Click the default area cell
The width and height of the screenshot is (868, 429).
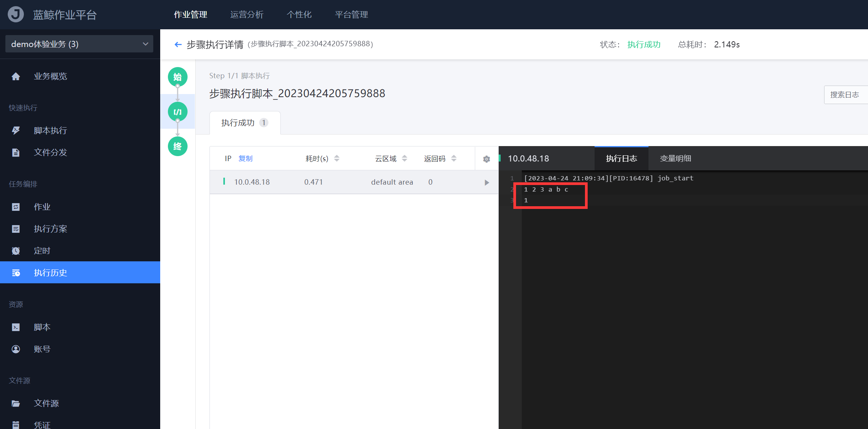click(x=392, y=182)
